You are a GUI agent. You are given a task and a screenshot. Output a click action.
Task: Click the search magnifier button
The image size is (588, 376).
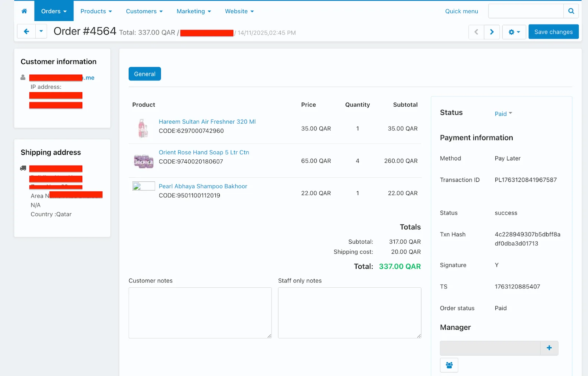tap(571, 11)
